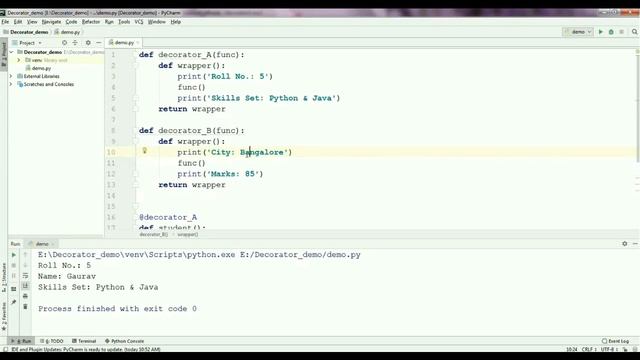Image resolution: width=640 pixels, height=360 pixels.
Task: Fold decorator_B function at line 8 gutter
Action: [x=136, y=131]
